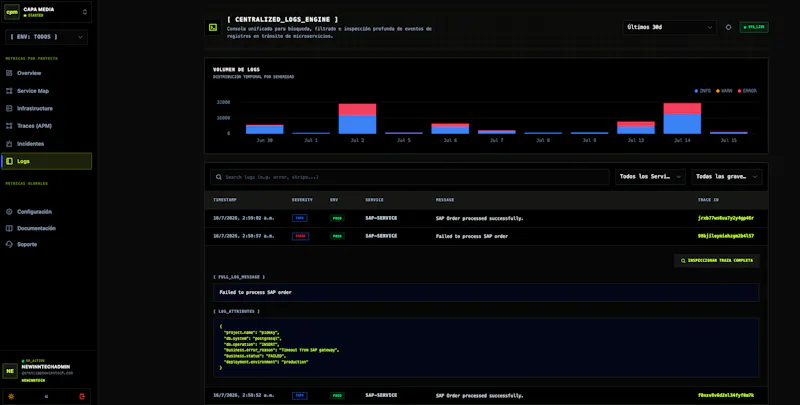
Task: Click the Failed to process SAP order full message box
Action: (x=486, y=292)
